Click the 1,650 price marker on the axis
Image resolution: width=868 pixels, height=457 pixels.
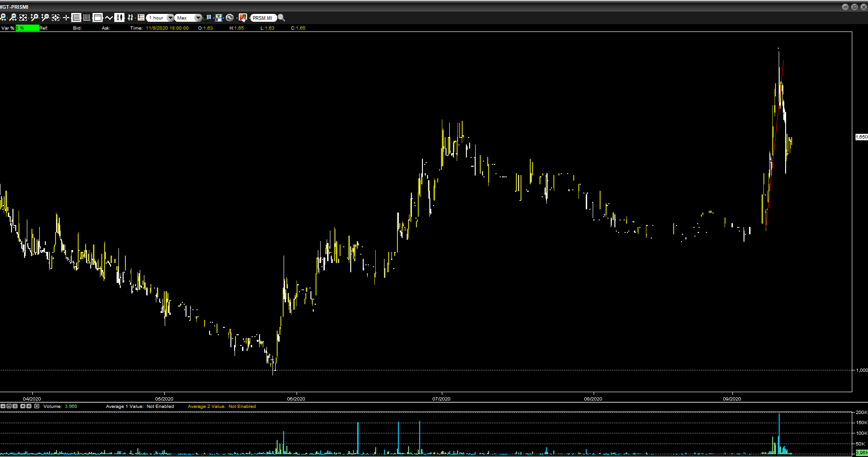pyautogui.click(x=861, y=137)
